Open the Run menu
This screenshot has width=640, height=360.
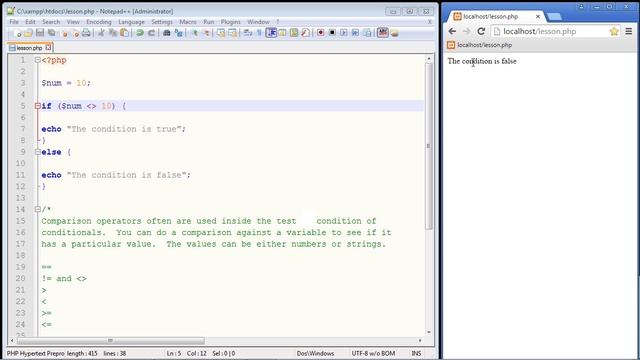tap(209, 22)
